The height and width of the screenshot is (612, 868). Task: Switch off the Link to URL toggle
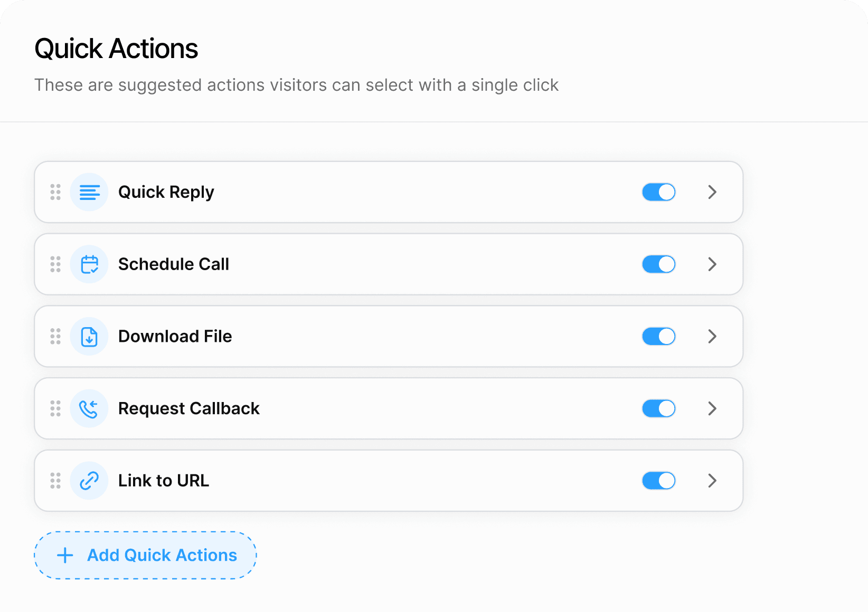pos(658,481)
